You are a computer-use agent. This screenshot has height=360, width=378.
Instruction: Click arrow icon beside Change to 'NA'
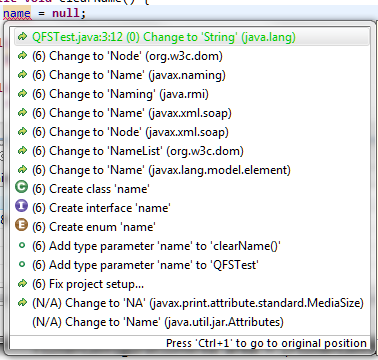pos(22,303)
